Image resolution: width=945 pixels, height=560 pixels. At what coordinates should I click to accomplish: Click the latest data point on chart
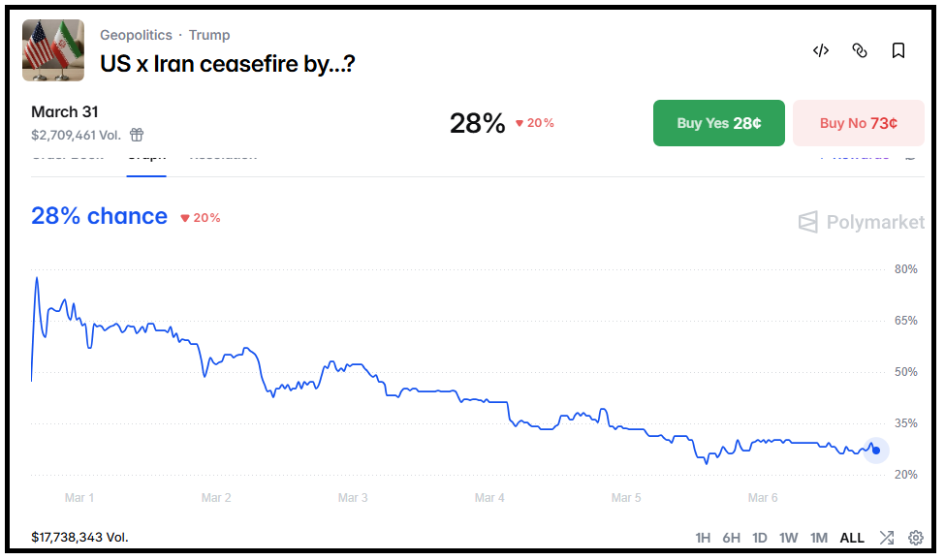pyautogui.click(x=876, y=450)
